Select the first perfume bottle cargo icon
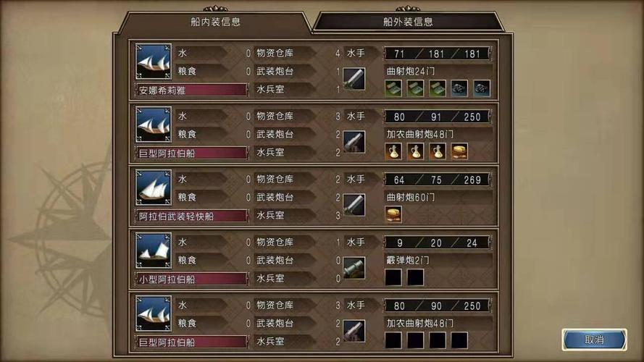This screenshot has height=362, width=644. (393, 151)
